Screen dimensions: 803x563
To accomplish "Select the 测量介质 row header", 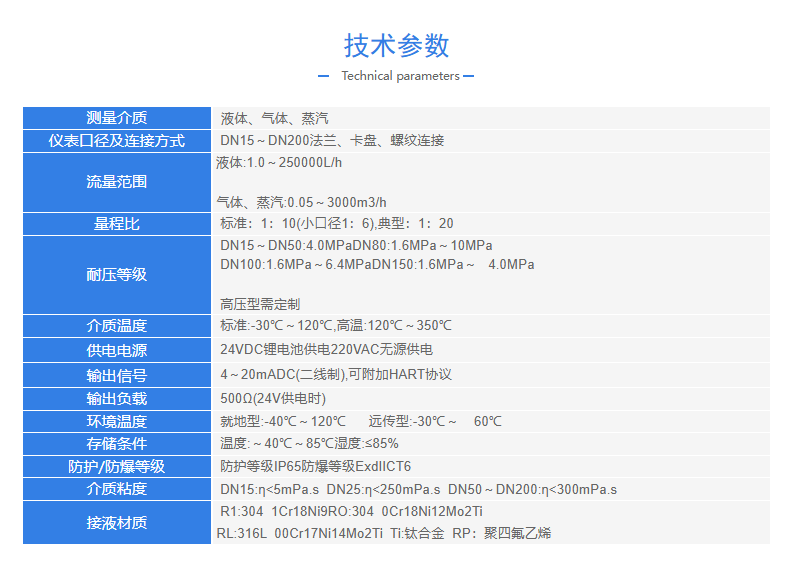I will point(117,118).
